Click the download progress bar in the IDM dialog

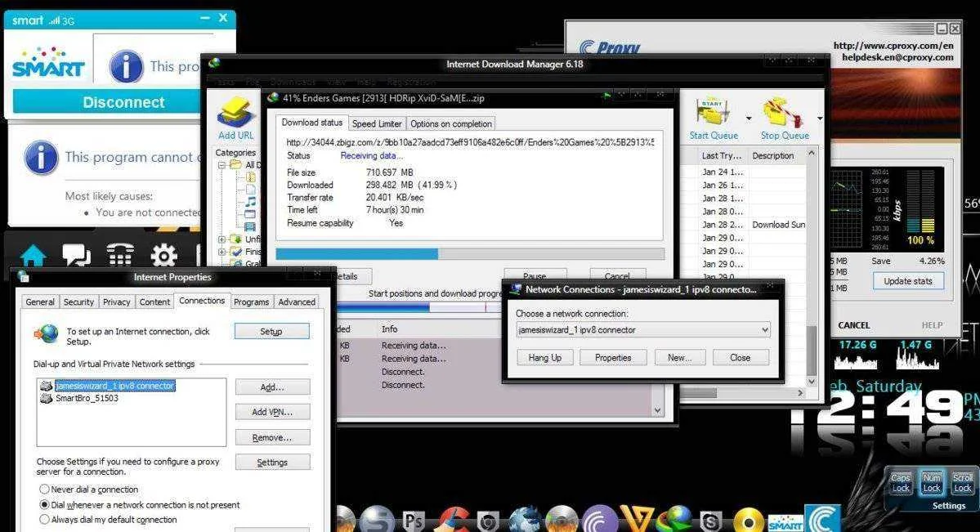pos(469,253)
